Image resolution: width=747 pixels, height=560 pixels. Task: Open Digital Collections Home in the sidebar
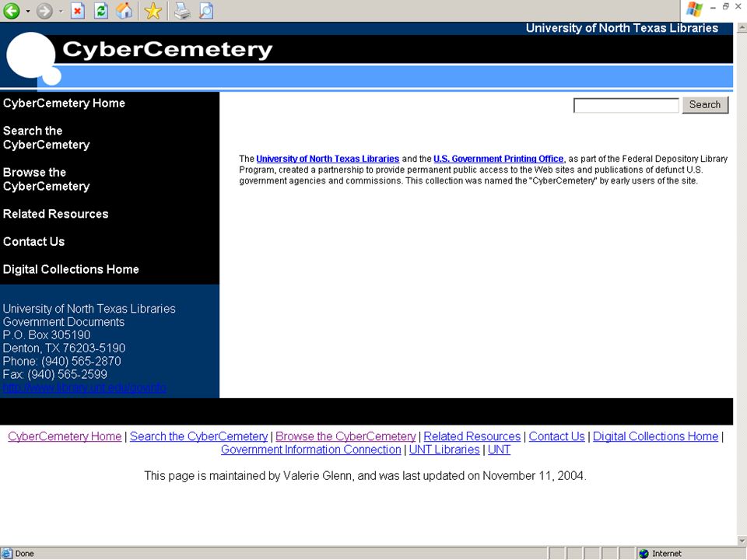pos(71,269)
